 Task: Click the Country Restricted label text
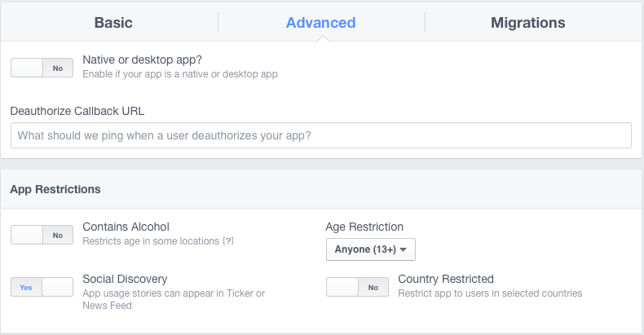446,279
